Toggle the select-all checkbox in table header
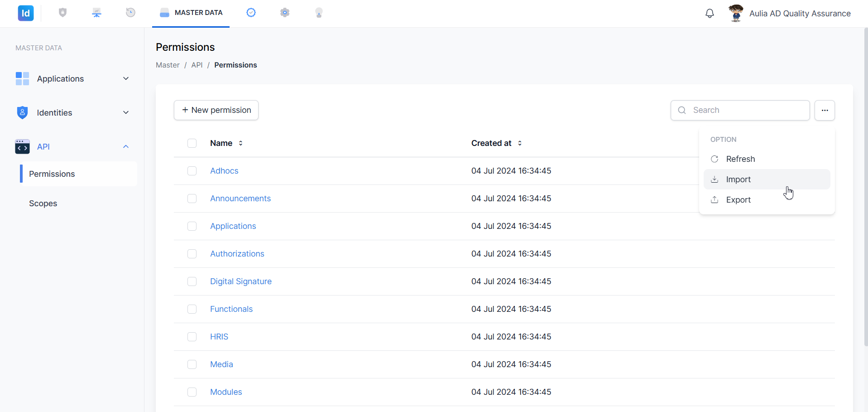 192,143
